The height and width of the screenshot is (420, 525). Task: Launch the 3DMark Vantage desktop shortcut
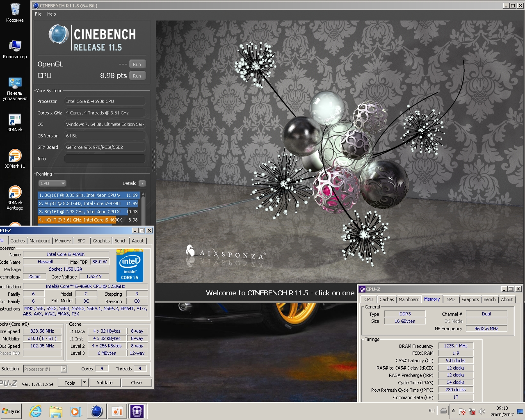[x=15, y=198]
